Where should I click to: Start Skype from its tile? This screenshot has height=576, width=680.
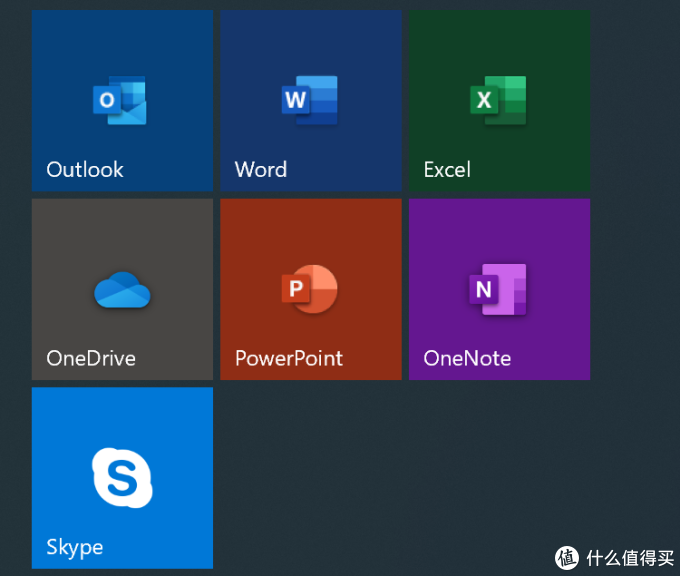point(122,478)
